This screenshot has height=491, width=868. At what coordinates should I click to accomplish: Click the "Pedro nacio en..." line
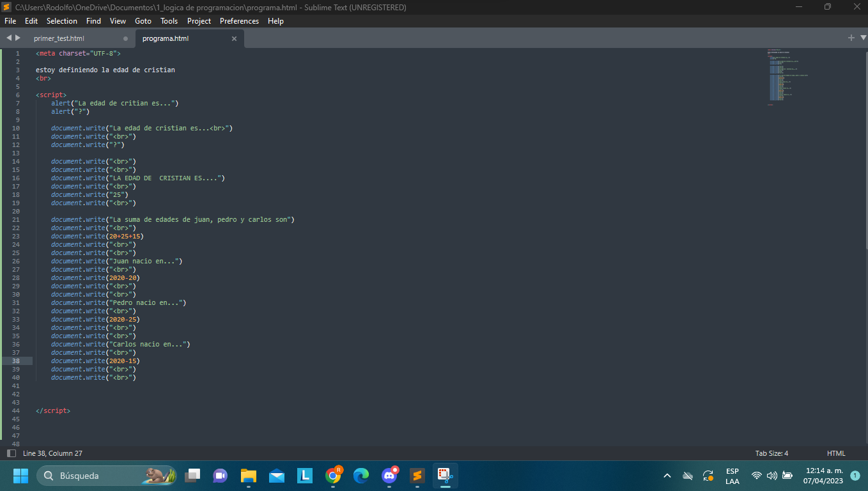point(119,302)
